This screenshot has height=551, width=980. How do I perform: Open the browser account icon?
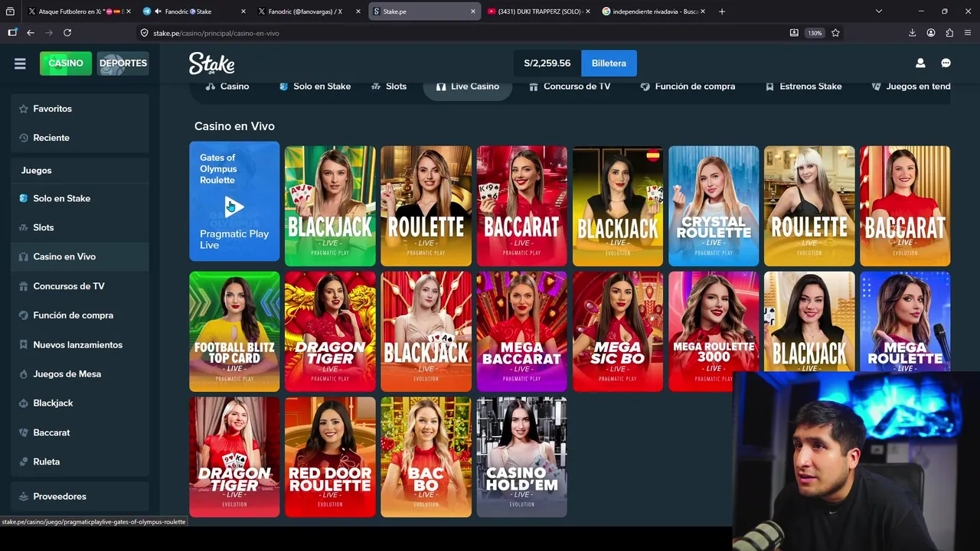[930, 33]
